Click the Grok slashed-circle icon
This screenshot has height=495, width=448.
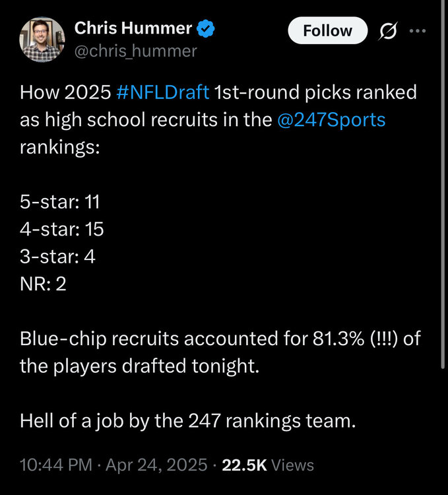[x=390, y=31]
